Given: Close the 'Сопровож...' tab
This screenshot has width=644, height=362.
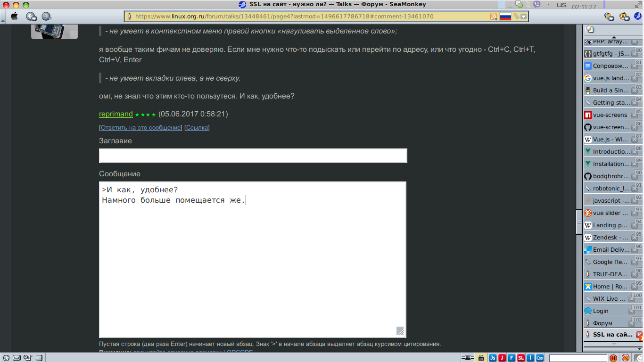Looking at the screenshot, I should (x=635, y=66).
